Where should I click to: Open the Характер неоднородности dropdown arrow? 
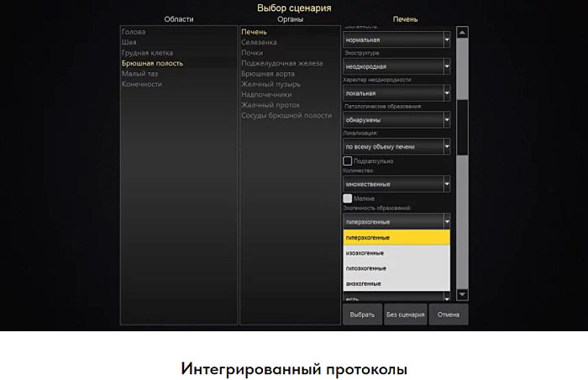pos(447,93)
